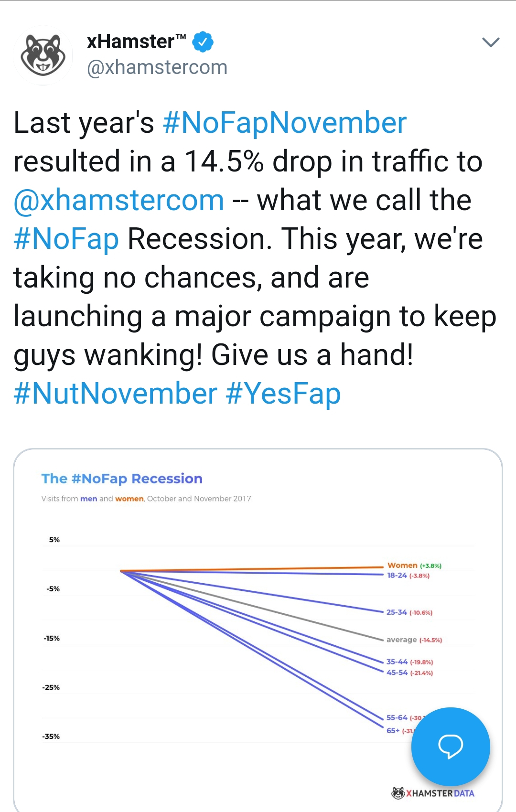Click the 25-34 (-10.6%) chart label
The image size is (516, 812).
coord(409,612)
